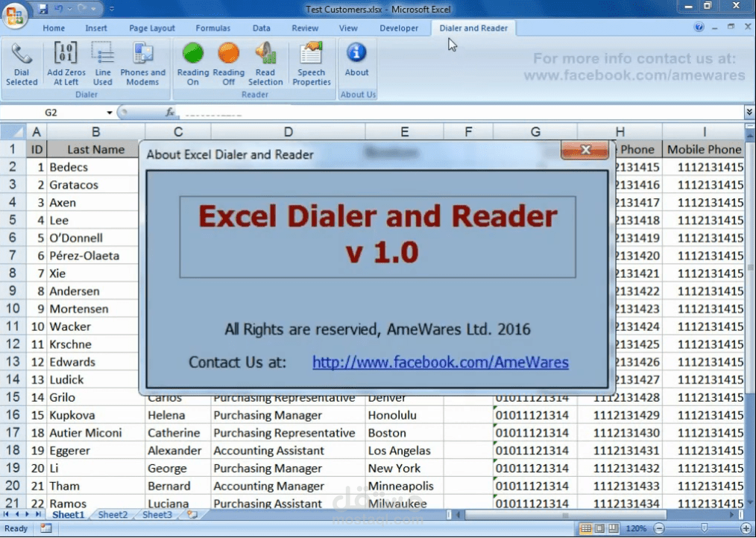Open the Data tab
The width and height of the screenshot is (756, 538).
(x=262, y=28)
